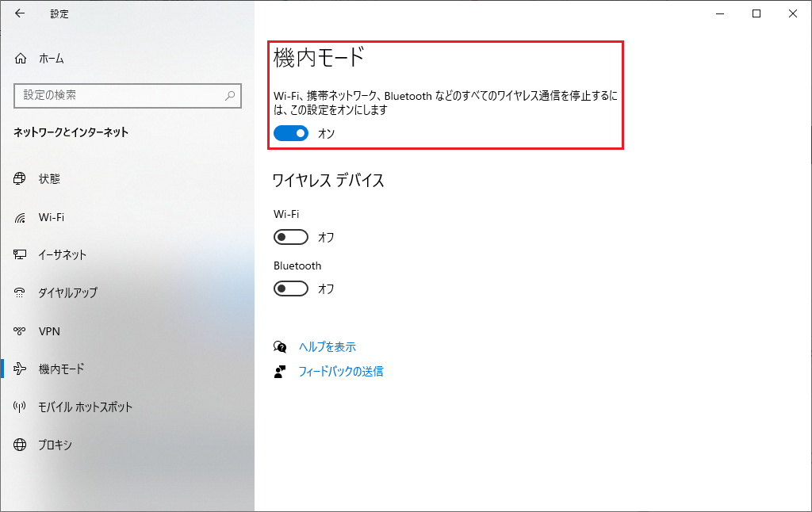Click the Mobile hotspot icon
This screenshot has height=512, width=812.
click(x=21, y=407)
